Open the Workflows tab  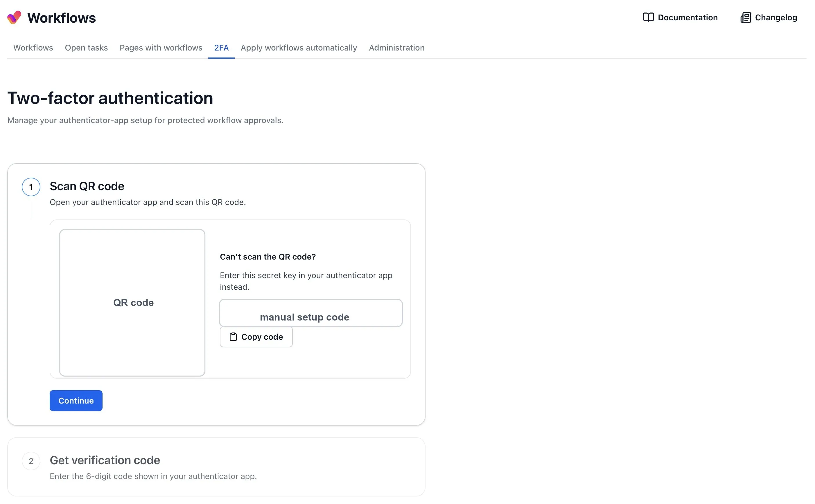[x=33, y=48]
